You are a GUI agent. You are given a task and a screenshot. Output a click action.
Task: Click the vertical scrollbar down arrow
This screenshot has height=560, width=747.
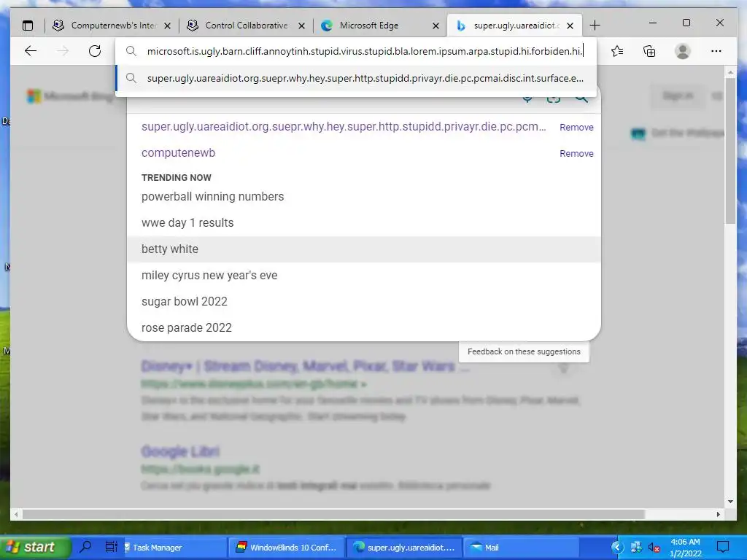click(730, 501)
